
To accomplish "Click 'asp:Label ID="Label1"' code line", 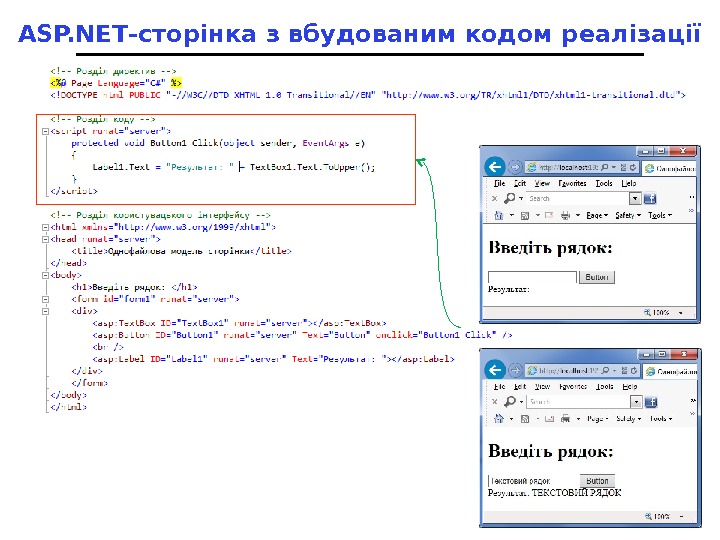I will (x=273, y=359).
